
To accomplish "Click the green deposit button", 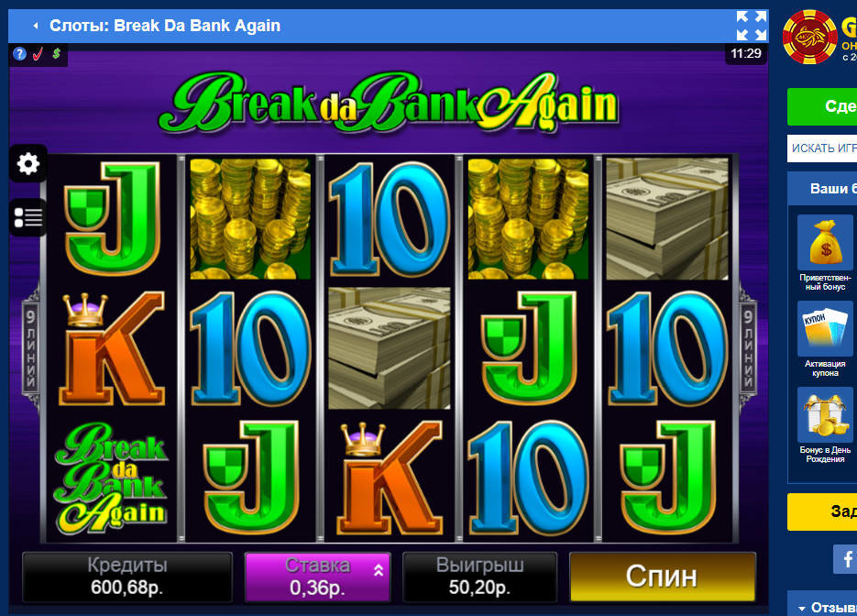I will click(822, 106).
